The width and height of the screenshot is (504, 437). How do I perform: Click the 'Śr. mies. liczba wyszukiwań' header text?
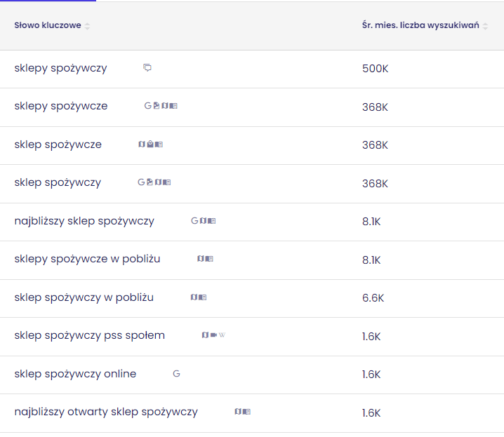tap(420, 26)
